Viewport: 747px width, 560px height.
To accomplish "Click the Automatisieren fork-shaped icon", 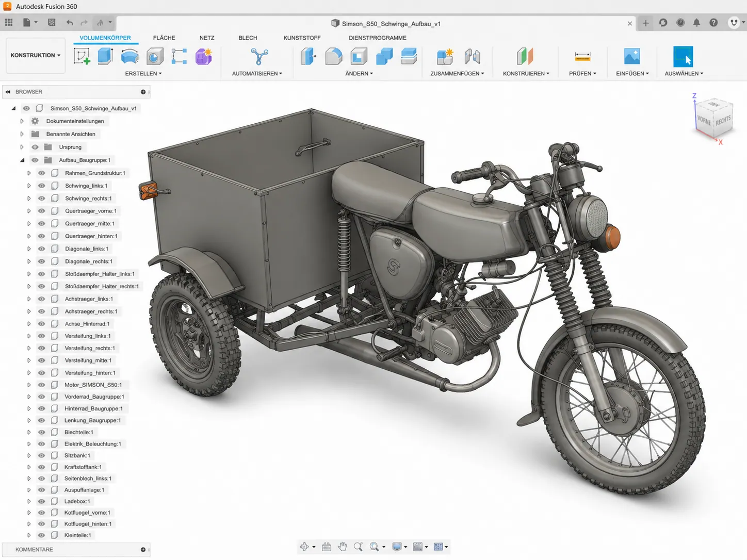I will (259, 56).
